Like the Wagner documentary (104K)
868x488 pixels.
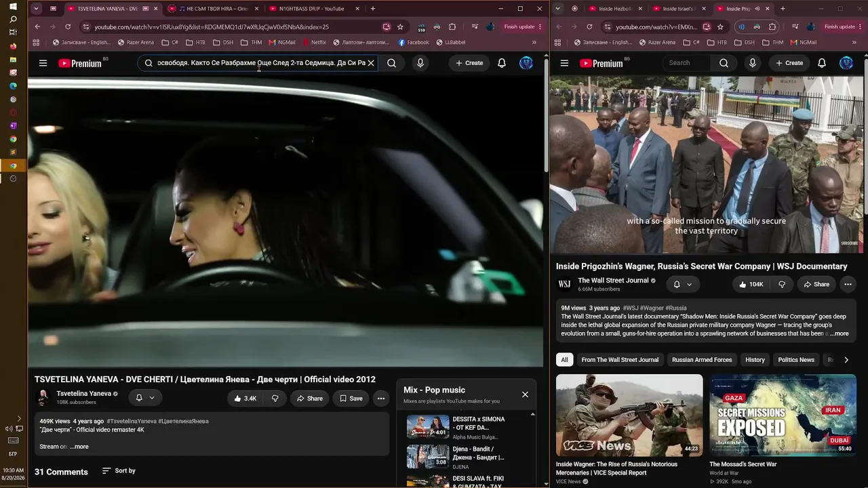click(x=751, y=285)
